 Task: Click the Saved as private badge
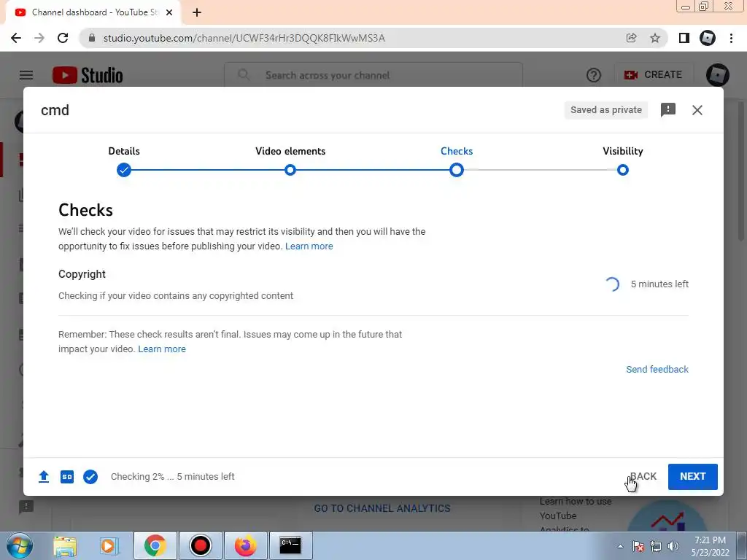606,110
